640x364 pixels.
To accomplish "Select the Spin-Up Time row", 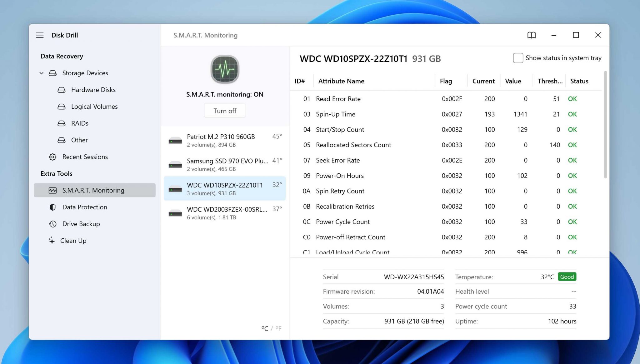I will [446, 114].
